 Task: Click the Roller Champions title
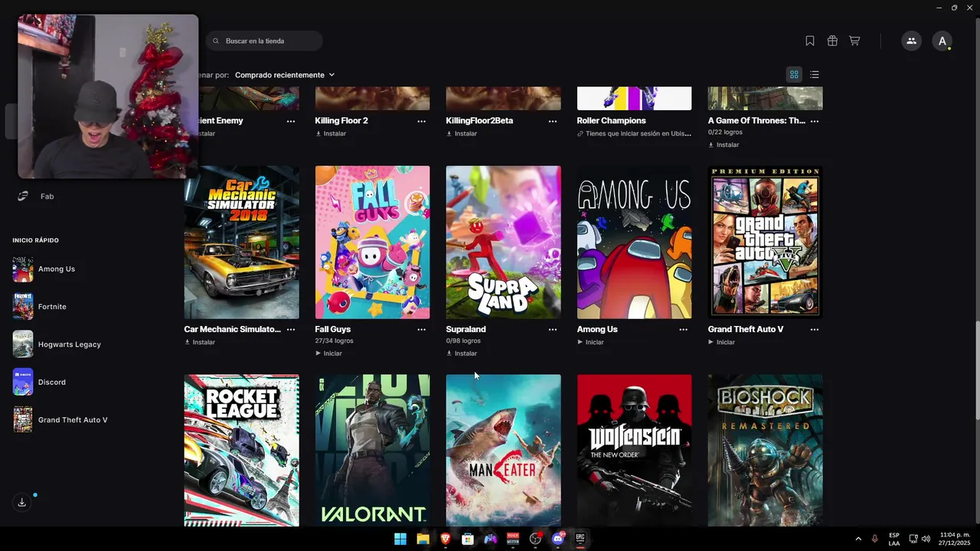[611, 121]
